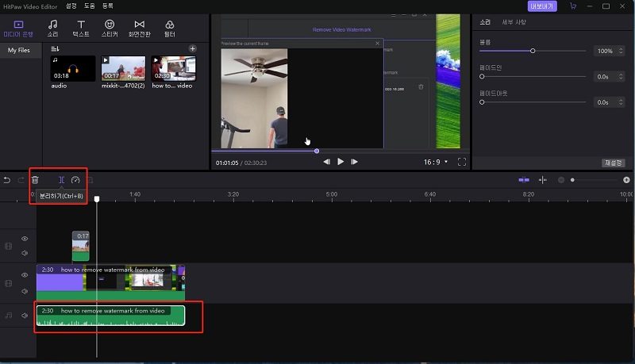Click the undo arrow icon

point(7,180)
